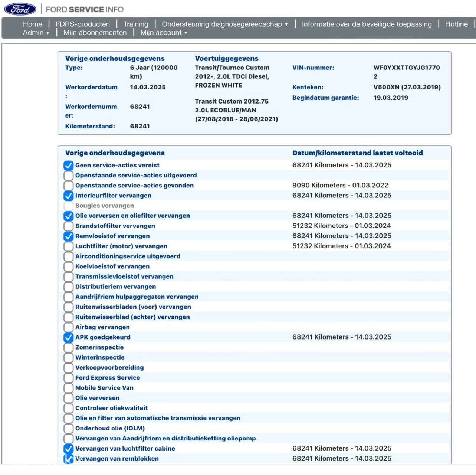Viewport: 476px width, 475px height.
Task: Open Informatie over de beveiligde toepassing
Action: (x=367, y=24)
